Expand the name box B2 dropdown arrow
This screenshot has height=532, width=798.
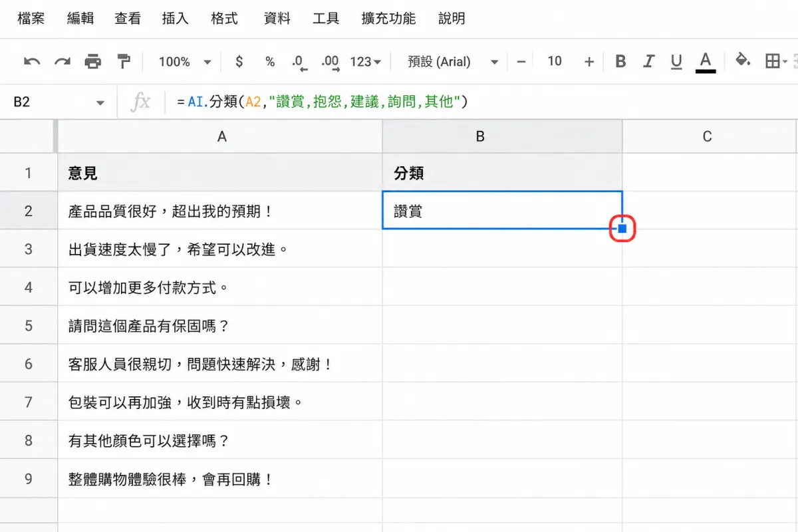coord(100,103)
